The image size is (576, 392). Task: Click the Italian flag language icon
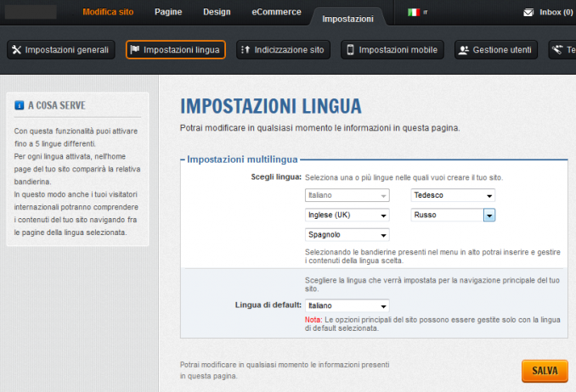coord(414,13)
